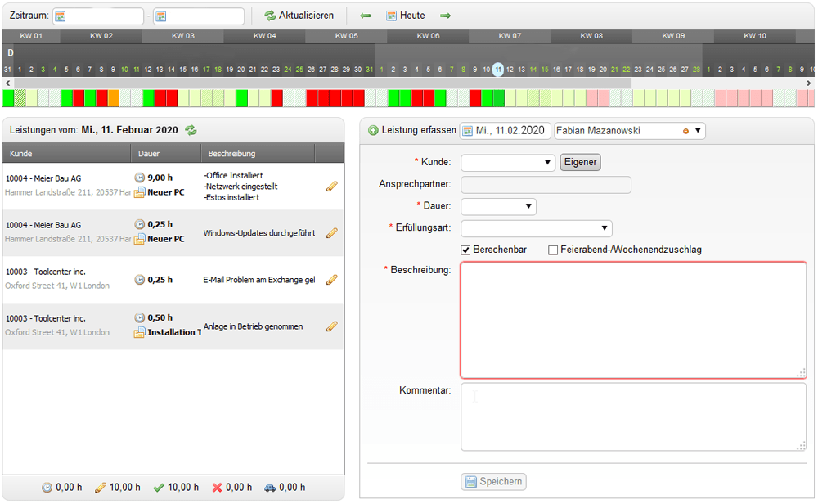
Task: Click the clock icon at the bottom left
Action: tap(47, 487)
